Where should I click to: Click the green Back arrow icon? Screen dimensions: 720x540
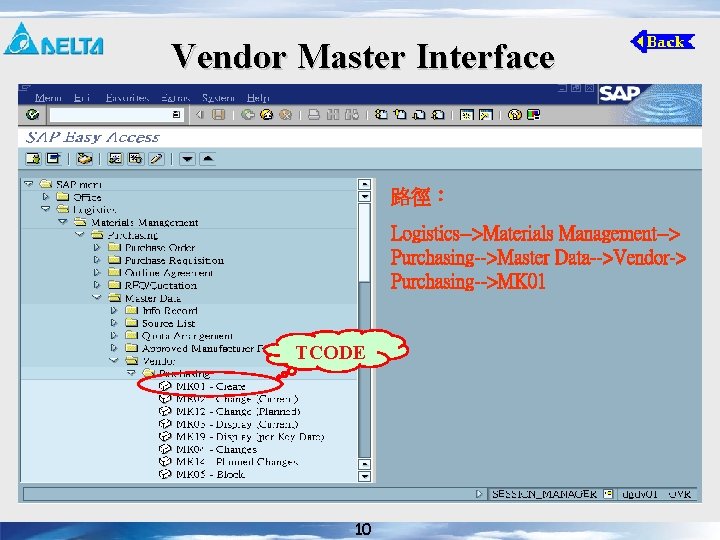click(248, 114)
